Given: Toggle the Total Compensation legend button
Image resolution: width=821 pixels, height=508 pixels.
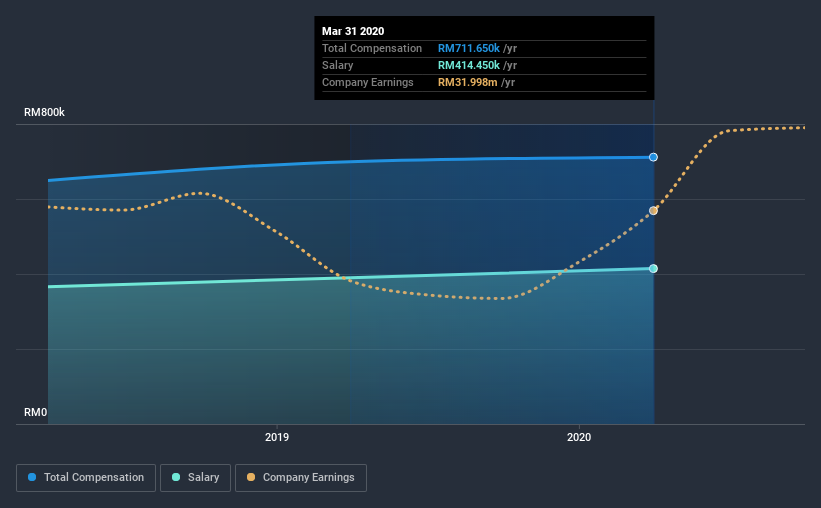Looking at the screenshot, I should (x=86, y=478).
